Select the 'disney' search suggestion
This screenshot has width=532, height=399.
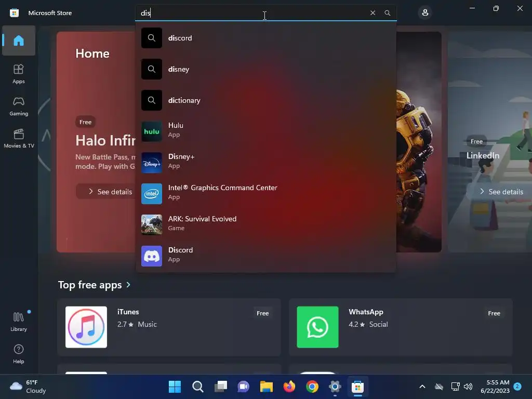click(x=265, y=69)
